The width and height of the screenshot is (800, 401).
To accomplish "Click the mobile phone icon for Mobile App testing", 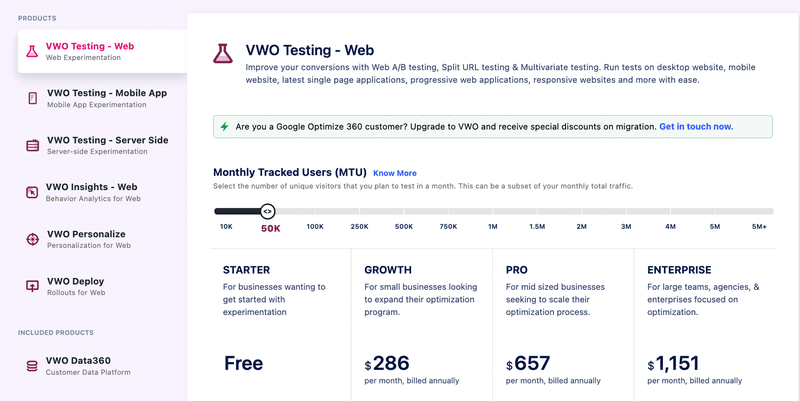I will pyautogui.click(x=32, y=98).
